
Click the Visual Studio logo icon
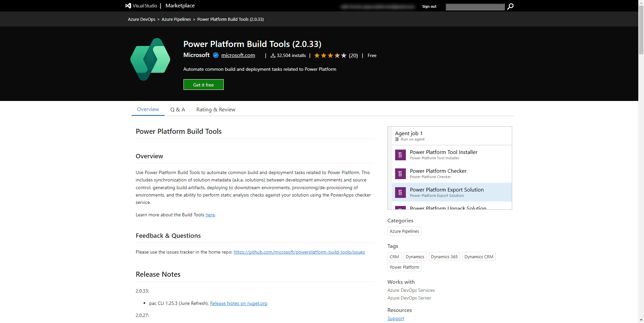pyautogui.click(x=128, y=6)
